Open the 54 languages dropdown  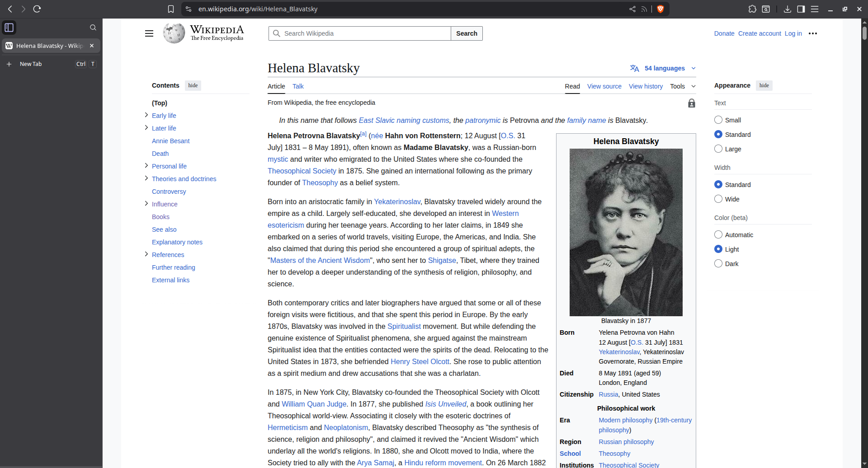click(663, 68)
